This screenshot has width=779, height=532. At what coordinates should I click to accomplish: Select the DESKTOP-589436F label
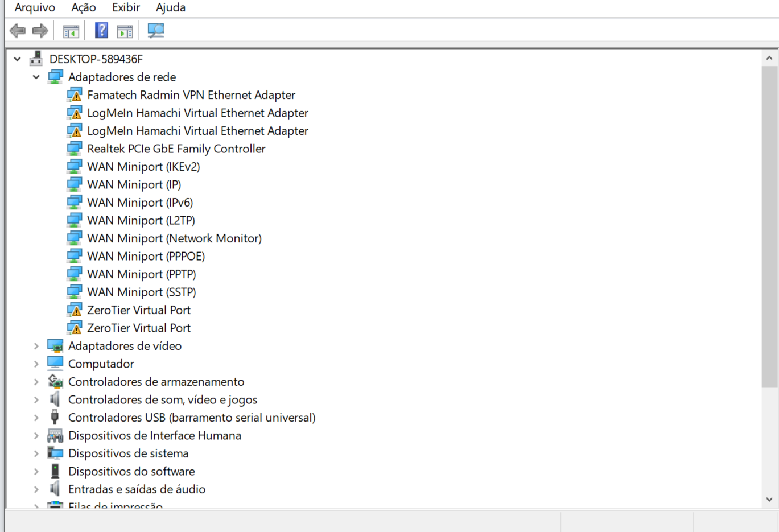point(96,59)
